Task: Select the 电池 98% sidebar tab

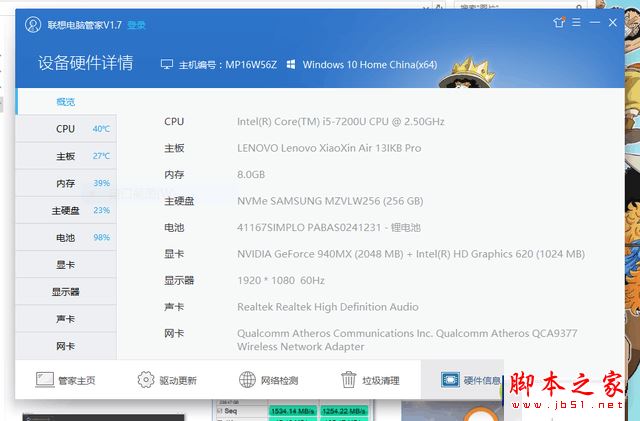Action: click(x=66, y=237)
